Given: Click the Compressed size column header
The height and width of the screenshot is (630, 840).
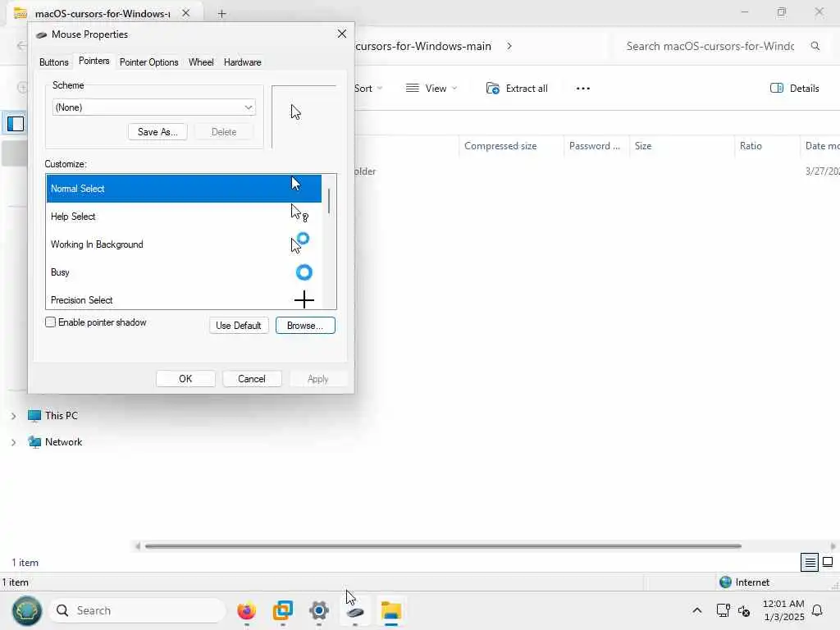Looking at the screenshot, I should (511, 146).
